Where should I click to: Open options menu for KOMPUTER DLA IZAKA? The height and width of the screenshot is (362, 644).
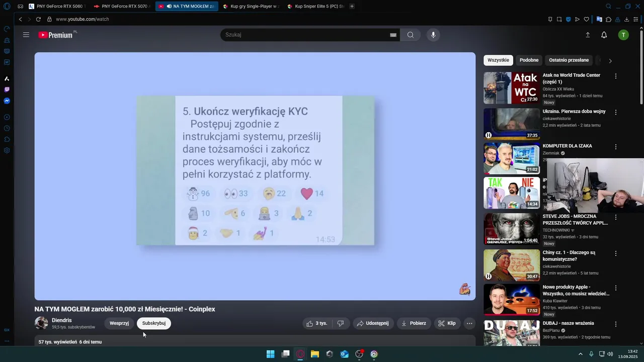point(616,147)
